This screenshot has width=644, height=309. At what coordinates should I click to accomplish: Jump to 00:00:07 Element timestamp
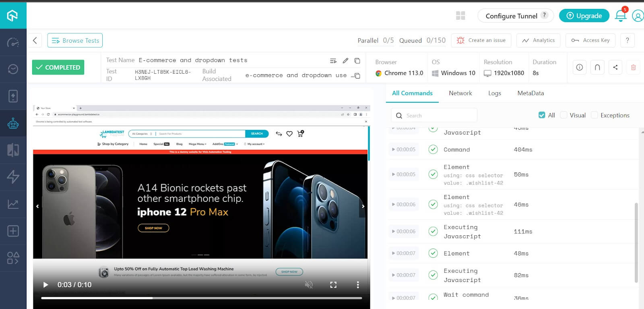tap(404, 253)
